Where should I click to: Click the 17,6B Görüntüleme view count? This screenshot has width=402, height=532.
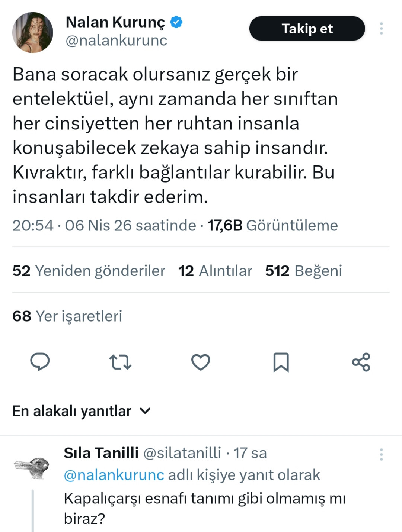pos(272,226)
